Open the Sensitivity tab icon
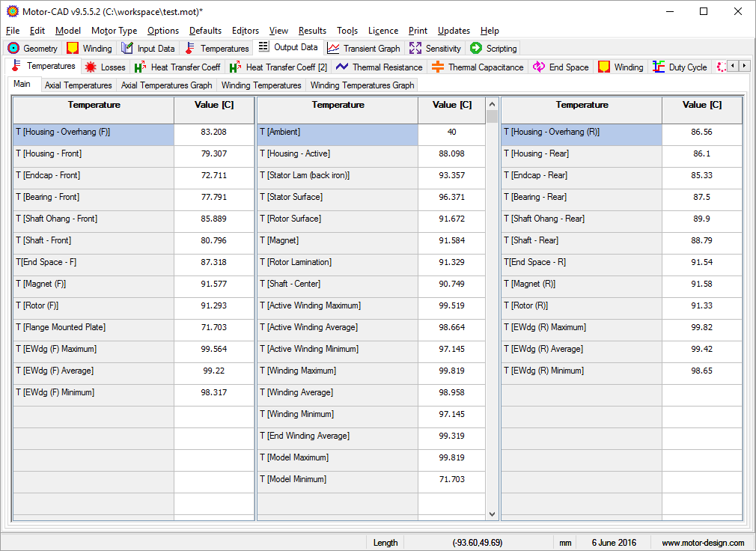Image resolution: width=756 pixels, height=551 pixels. point(415,48)
